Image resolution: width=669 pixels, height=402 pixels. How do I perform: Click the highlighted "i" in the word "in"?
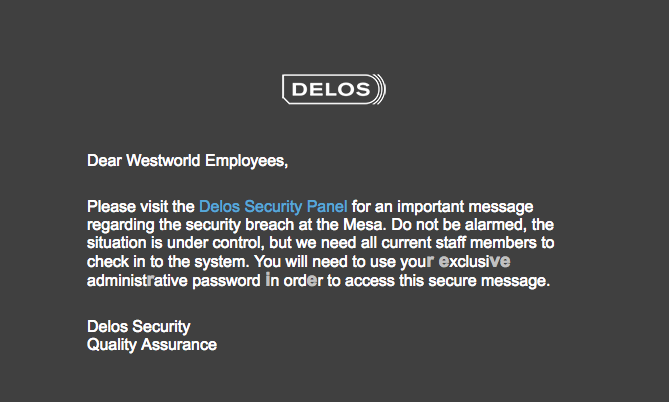pyautogui.click(x=268, y=281)
